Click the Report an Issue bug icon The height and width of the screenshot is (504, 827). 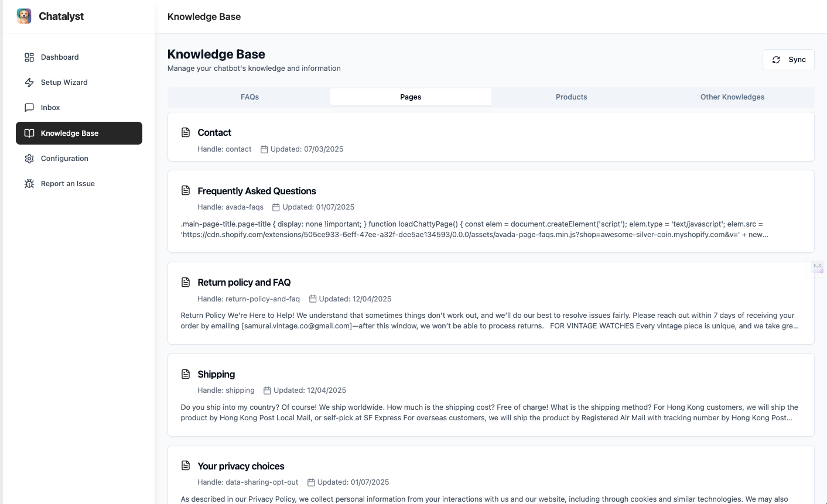pos(29,184)
